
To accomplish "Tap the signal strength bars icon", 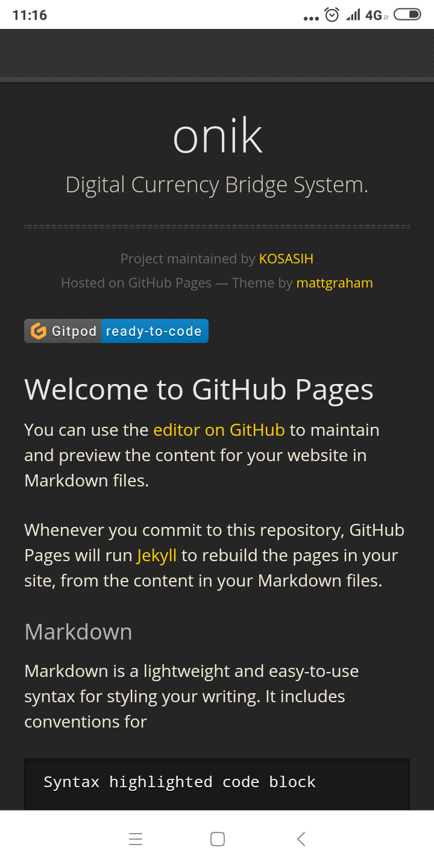I will (x=353, y=15).
